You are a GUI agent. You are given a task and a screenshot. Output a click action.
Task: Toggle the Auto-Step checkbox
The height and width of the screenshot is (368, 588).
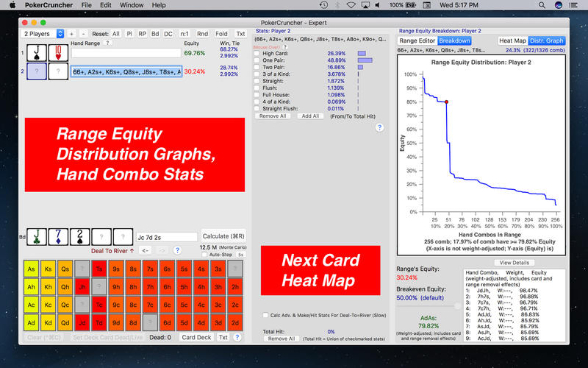point(204,255)
